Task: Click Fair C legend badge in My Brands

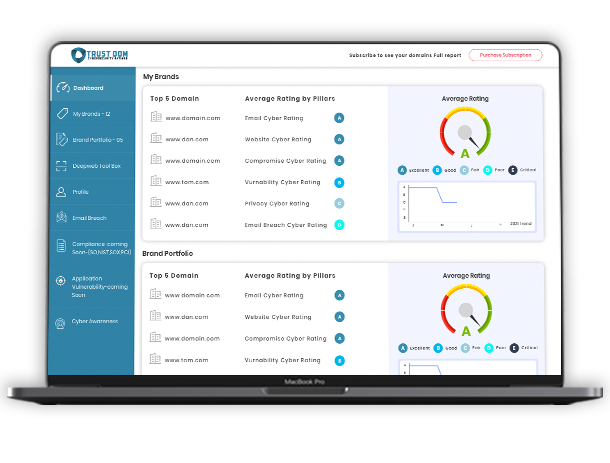Action: [464, 170]
